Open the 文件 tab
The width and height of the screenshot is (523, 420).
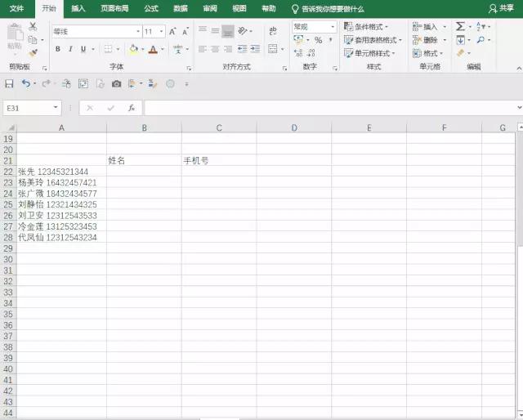[x=16, y=8]
